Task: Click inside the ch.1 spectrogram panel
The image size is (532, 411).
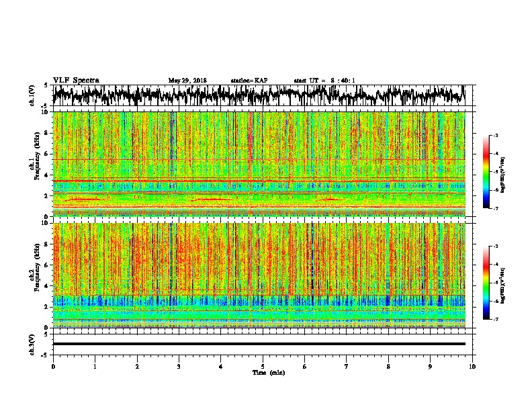Action: (x=259, y=164)
